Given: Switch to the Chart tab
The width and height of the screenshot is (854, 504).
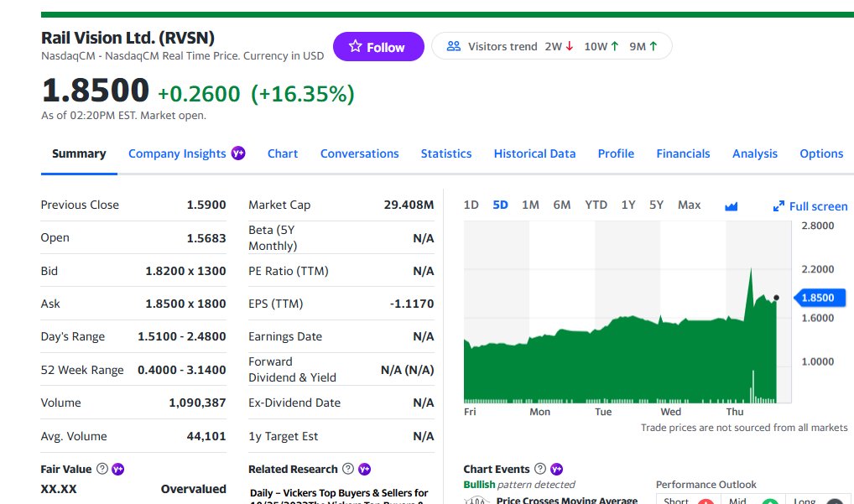Looking at the screenshot, I should click(x=283, y=153).
